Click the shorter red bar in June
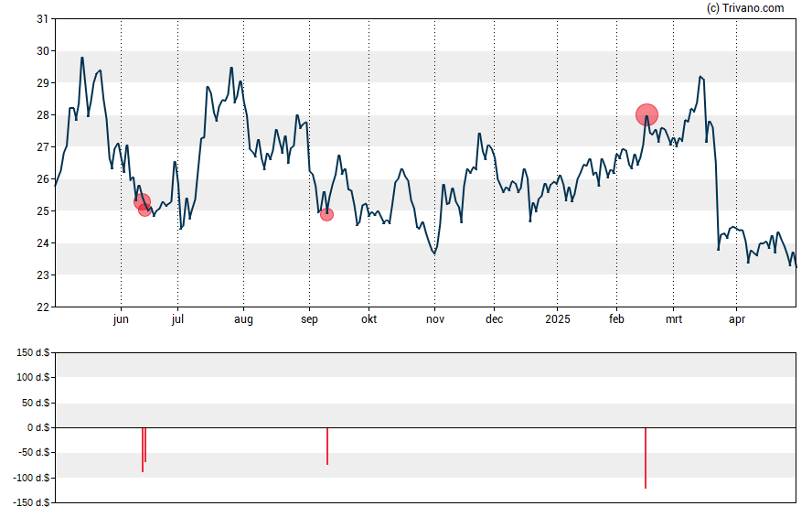The width and height of the screenshot is (812, 517). 145,445
